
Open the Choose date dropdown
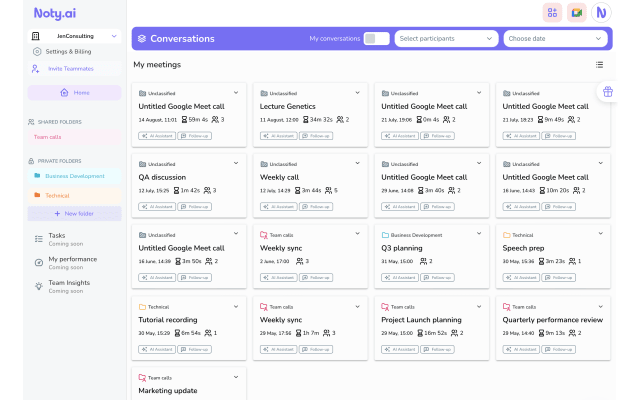click(x=555, y=38)
